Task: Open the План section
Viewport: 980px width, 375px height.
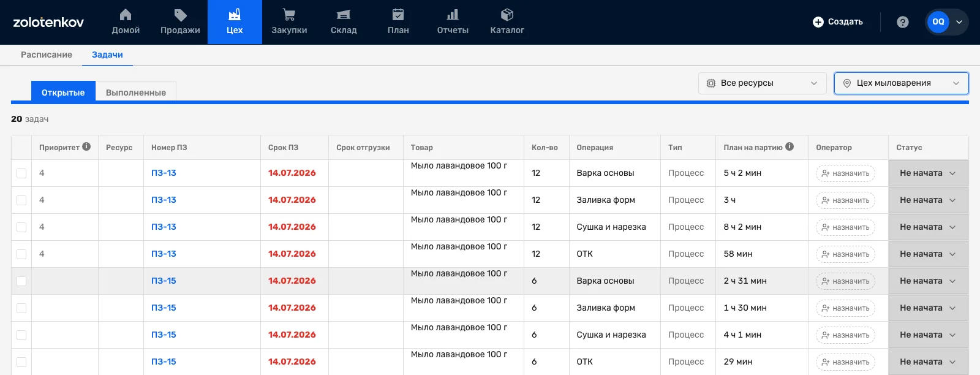Action: tap(398, 22)
